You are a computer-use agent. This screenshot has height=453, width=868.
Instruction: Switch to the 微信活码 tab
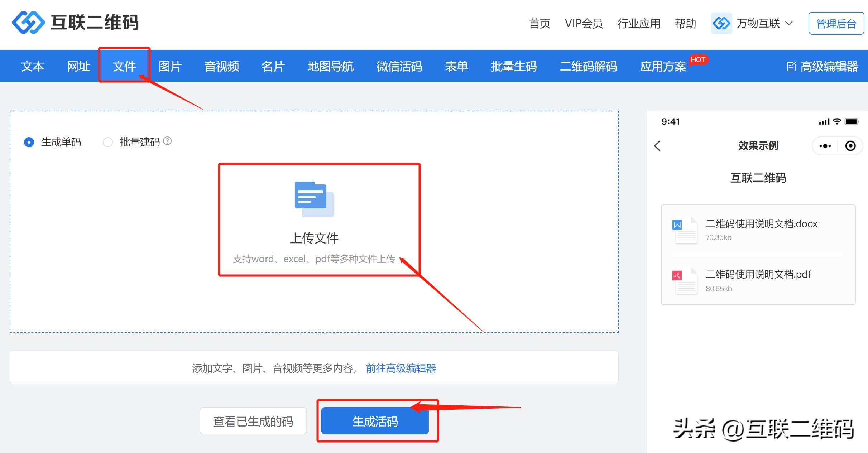[399, 66]
